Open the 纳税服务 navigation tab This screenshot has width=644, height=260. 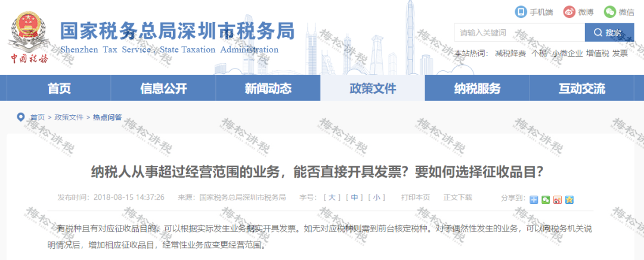tap(477, 88)
